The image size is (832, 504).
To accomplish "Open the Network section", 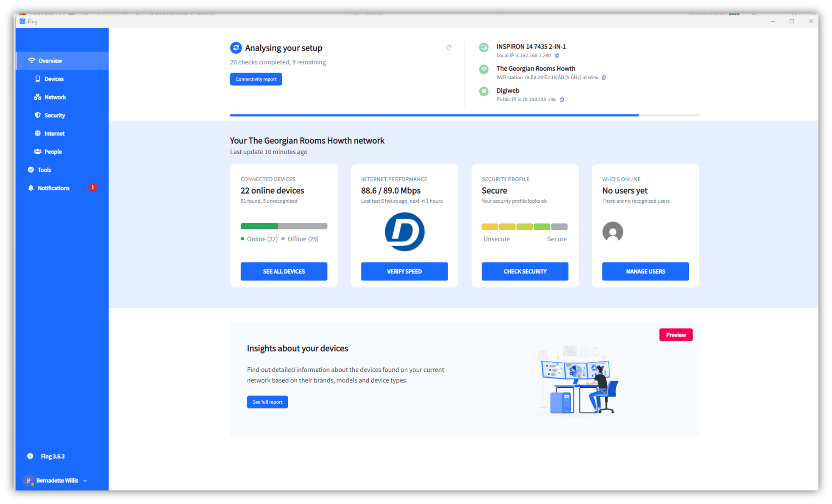I will [x=55, y=97].
